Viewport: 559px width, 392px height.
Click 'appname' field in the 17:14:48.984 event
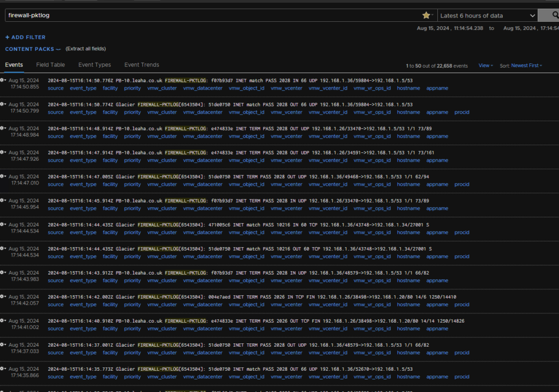[437, 136]
